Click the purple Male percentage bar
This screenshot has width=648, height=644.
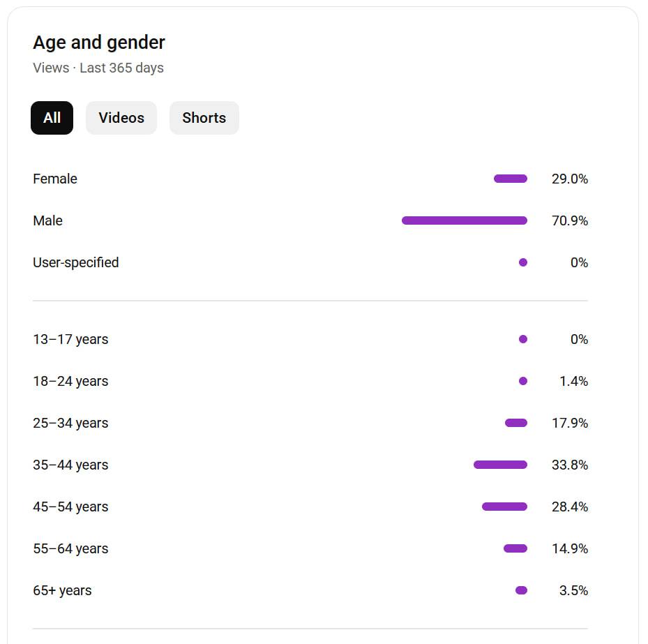coord(465,220)
